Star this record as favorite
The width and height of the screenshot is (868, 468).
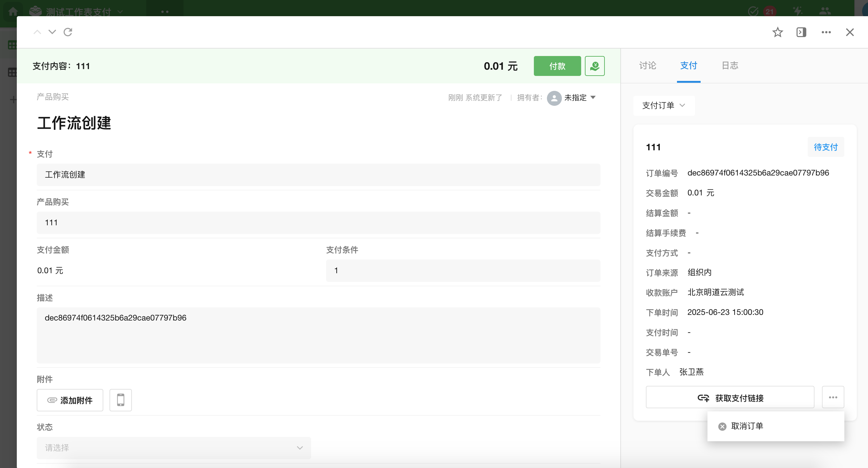(x=777, y=32)
